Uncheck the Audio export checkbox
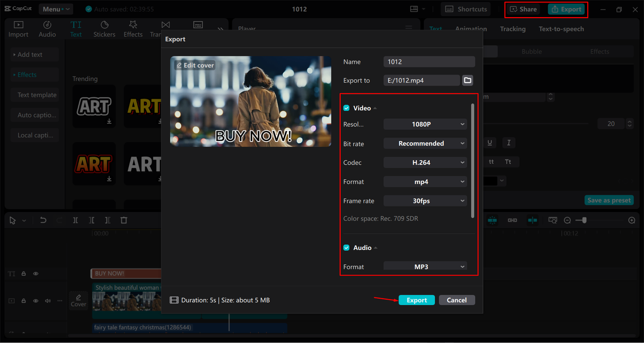The image size is (644, 343). click(346, 248)
